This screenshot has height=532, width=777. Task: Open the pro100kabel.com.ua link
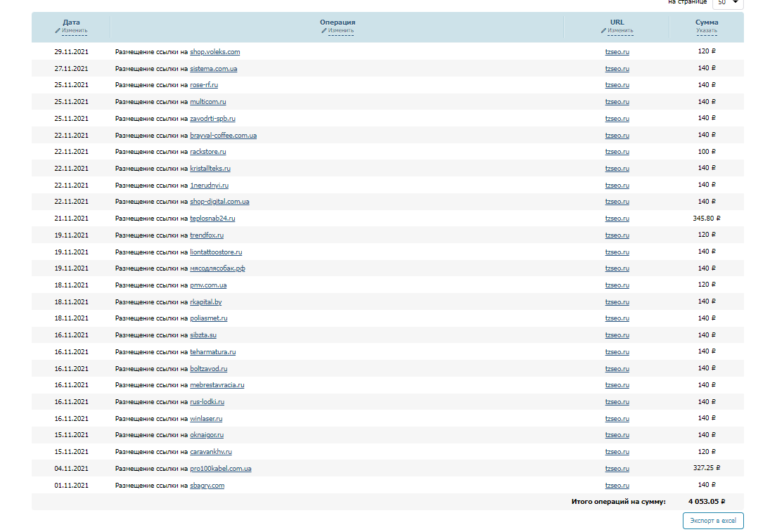tap(221, 469)
